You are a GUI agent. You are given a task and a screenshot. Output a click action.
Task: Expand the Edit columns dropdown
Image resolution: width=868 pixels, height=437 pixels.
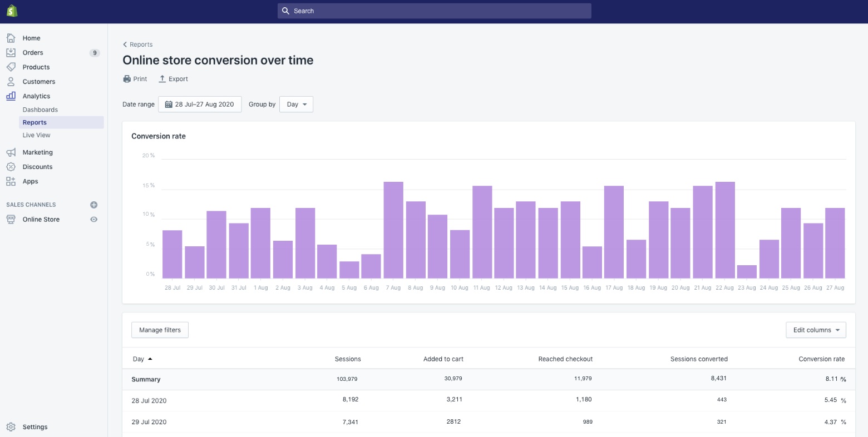tap(816, 330)
